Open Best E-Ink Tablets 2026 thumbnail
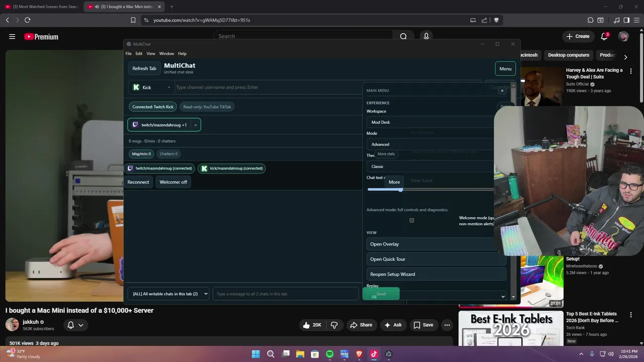Screen dimensions: 644x362 (x=511, y=328)
